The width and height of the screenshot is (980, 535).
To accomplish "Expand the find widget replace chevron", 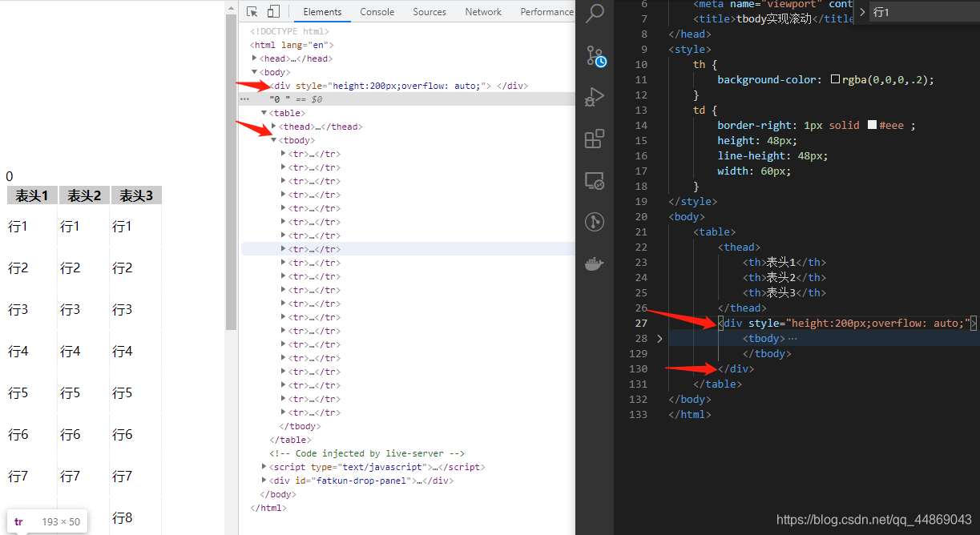I will tap(862, 12).
